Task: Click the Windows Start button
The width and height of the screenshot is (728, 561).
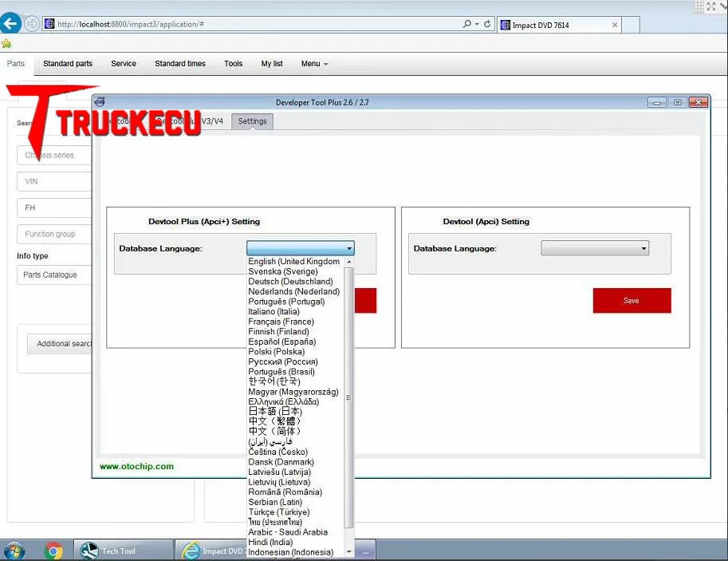Action: 13,551
